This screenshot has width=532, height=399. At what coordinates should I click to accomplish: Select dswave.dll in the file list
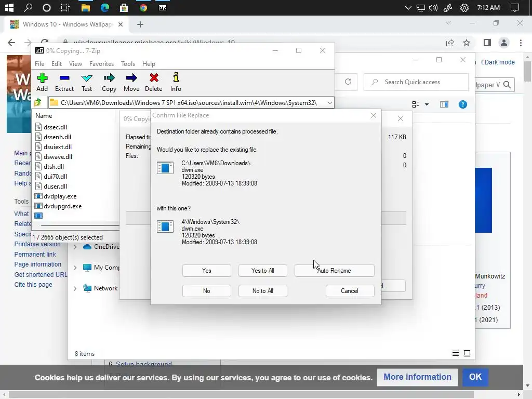(x=58, y=157)
